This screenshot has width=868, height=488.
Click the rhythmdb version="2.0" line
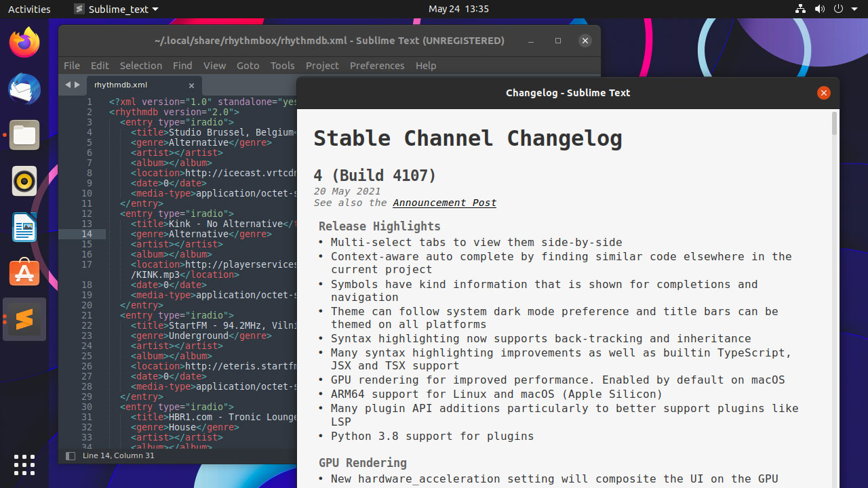coord(174,112)
